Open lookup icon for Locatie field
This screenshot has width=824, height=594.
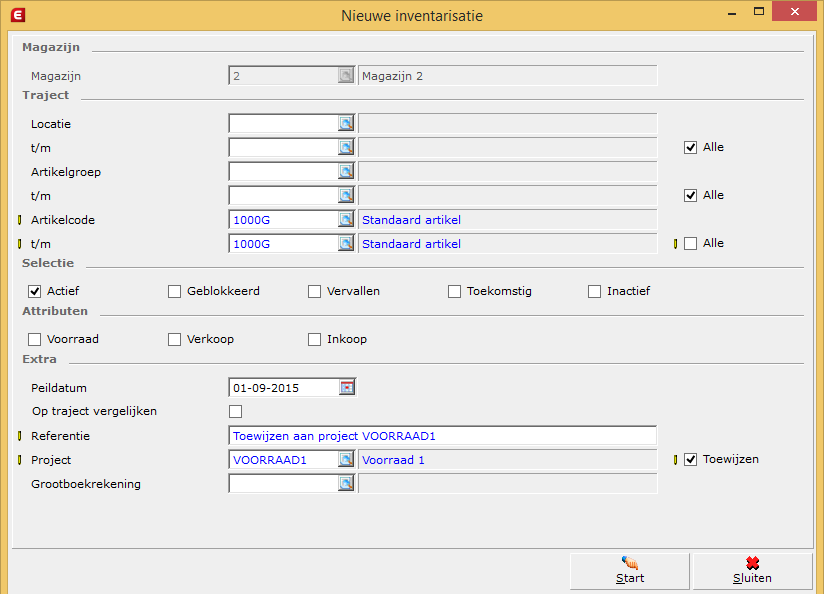click(x=346, y=124)
